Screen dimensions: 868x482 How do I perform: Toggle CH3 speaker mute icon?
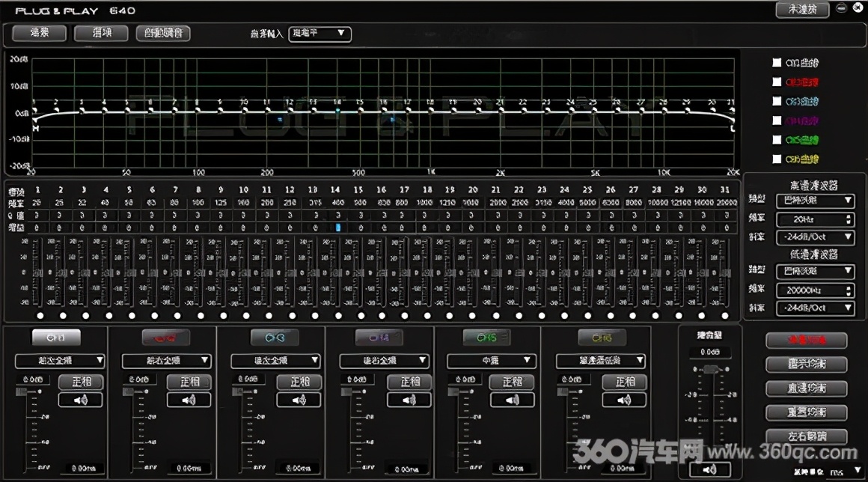pyautogui.click(x=299, y=400)
